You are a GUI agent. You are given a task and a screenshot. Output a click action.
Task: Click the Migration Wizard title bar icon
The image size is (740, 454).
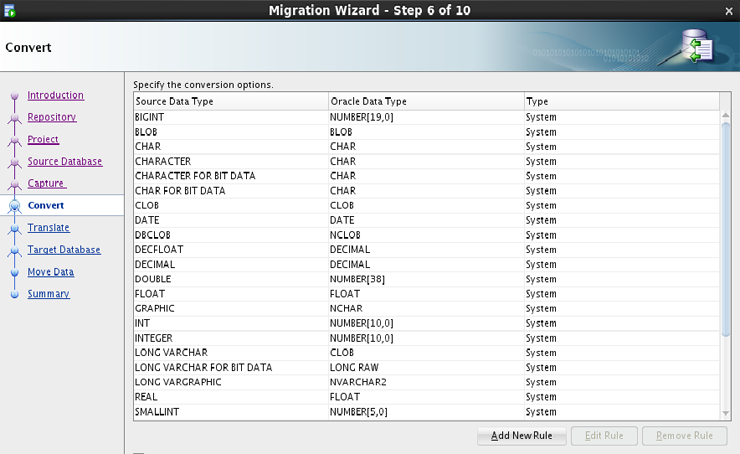(9, 10)
